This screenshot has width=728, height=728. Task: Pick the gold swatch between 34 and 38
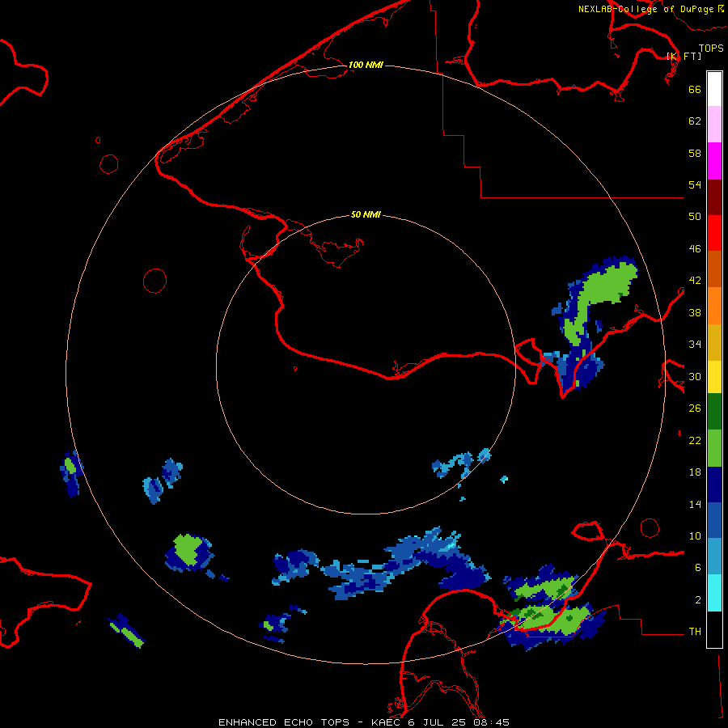(714, 342)
